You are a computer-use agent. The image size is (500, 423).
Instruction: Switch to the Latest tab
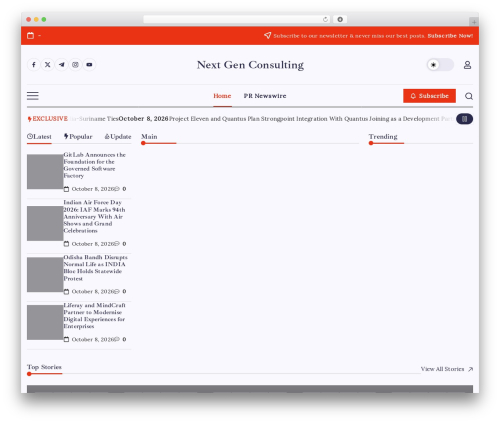39,137
